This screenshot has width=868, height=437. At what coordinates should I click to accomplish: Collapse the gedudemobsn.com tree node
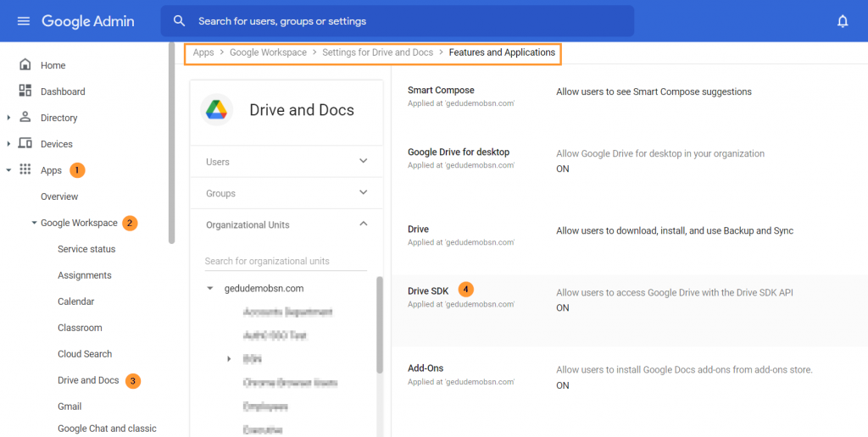210,288
